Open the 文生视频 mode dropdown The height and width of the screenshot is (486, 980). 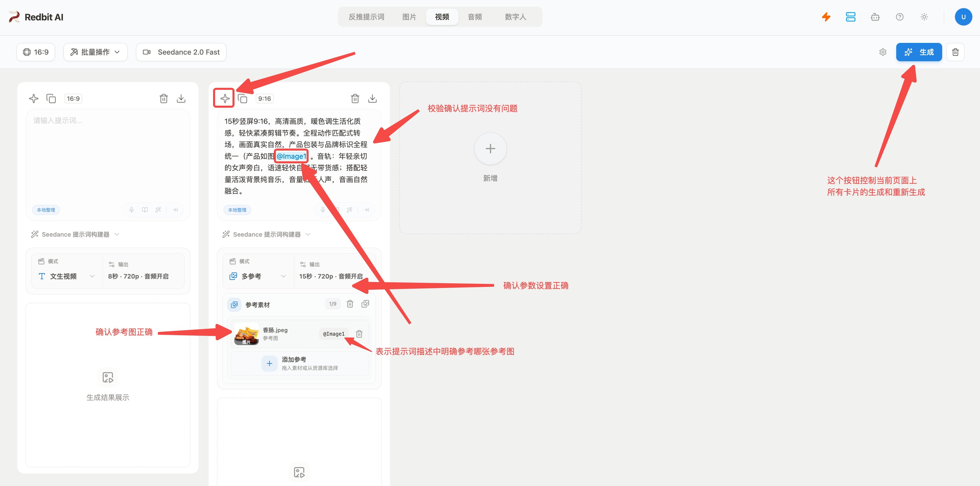pos(67,276)
